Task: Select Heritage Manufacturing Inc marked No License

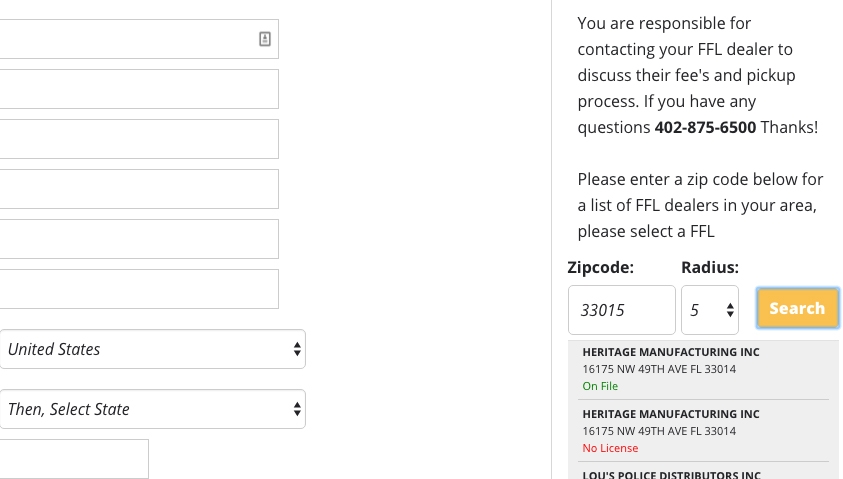Action: tap(703, 431)
